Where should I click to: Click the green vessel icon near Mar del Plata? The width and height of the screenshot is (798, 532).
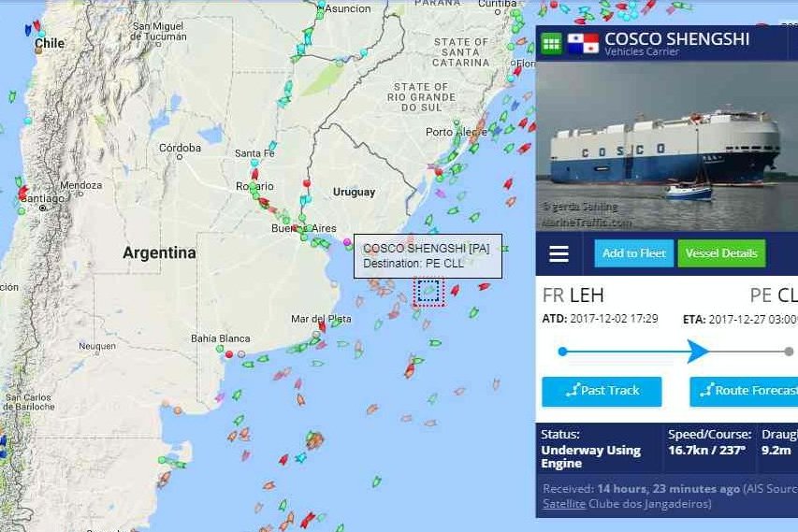pos(337,323)
